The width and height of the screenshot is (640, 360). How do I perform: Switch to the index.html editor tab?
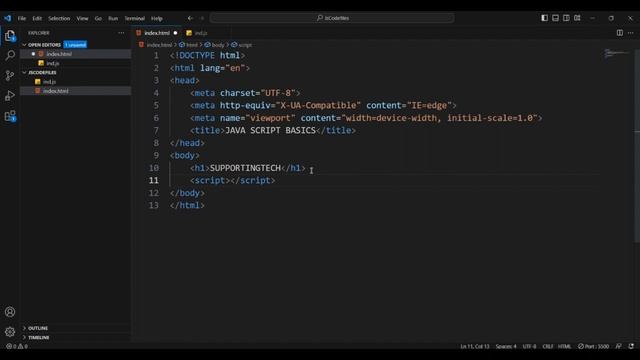(157, 33)
